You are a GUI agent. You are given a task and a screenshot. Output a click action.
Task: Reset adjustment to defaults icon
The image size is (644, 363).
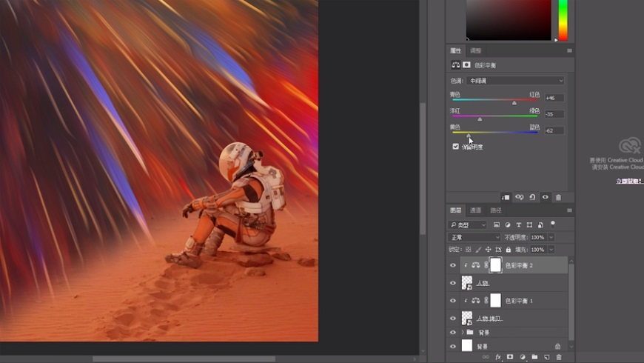[x=532, y=197]
